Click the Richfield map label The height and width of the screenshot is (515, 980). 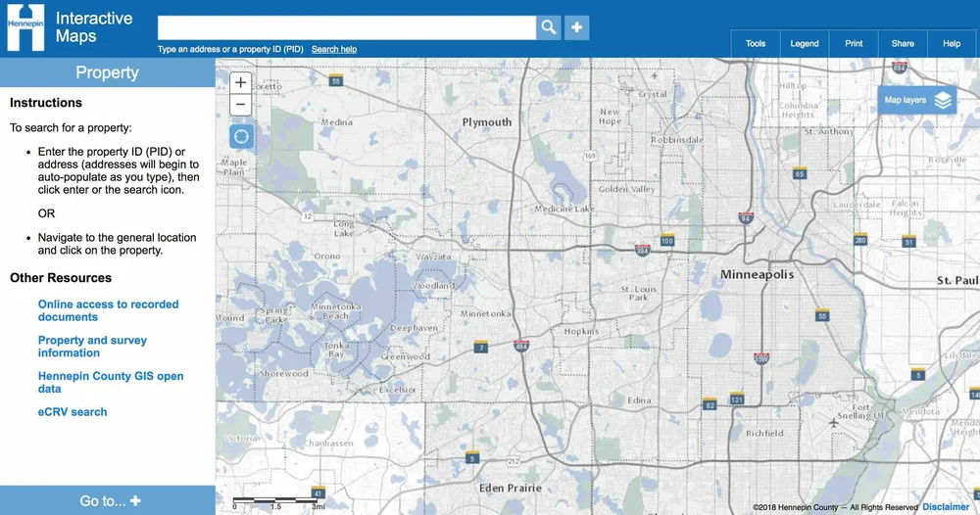[764, 433]
